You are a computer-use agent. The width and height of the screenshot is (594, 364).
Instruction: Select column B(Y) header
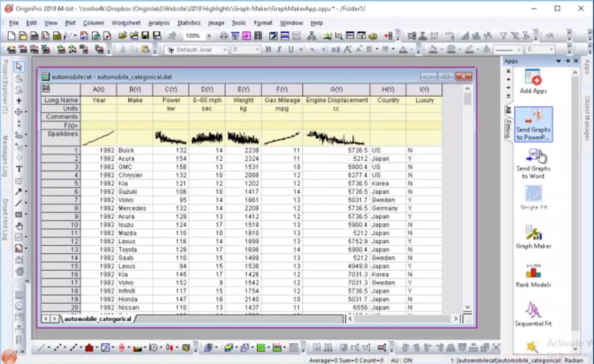point(135,89)
